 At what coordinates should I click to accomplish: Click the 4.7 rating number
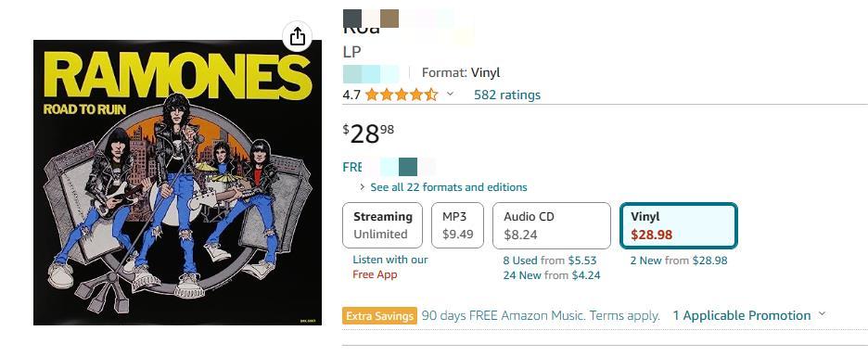tap(351, 95)
